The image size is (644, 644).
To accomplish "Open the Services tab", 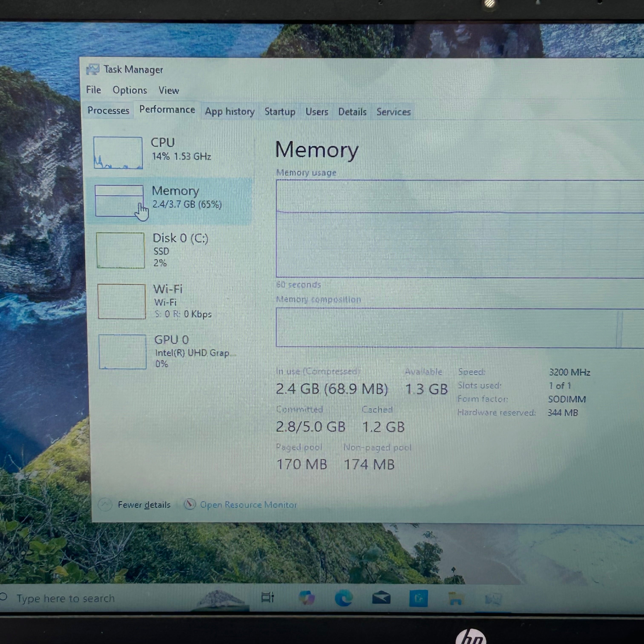I will (394, 112).
